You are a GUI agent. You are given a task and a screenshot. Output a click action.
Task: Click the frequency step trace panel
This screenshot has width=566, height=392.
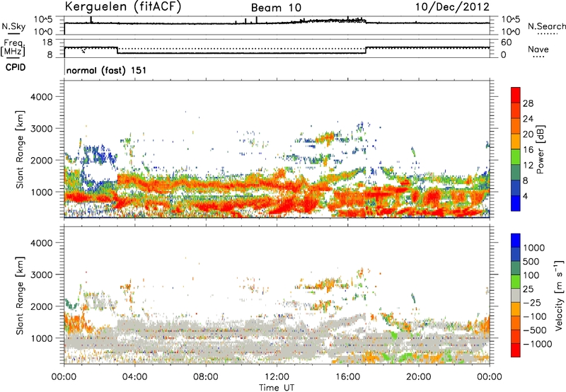(277, 48)
